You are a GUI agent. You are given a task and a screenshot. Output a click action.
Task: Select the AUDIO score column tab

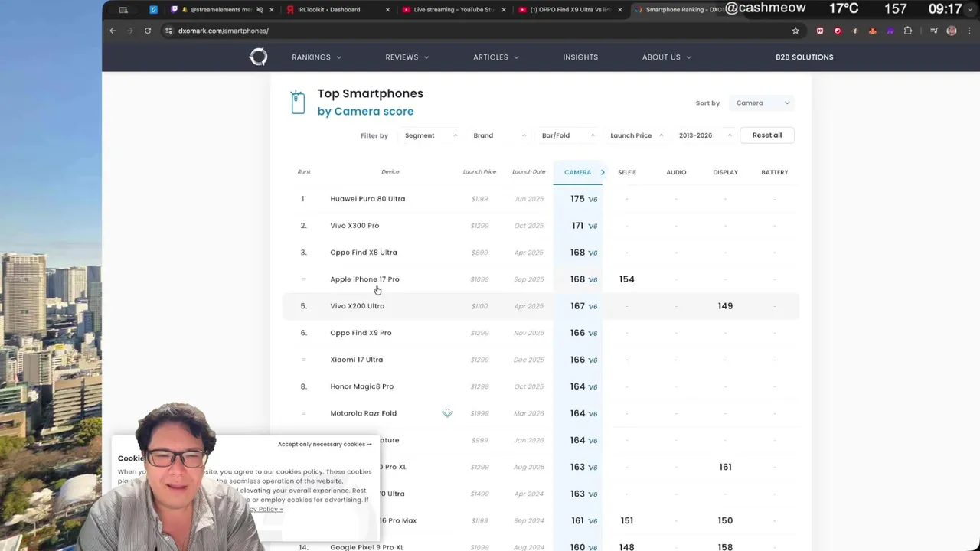click(676, 172)
